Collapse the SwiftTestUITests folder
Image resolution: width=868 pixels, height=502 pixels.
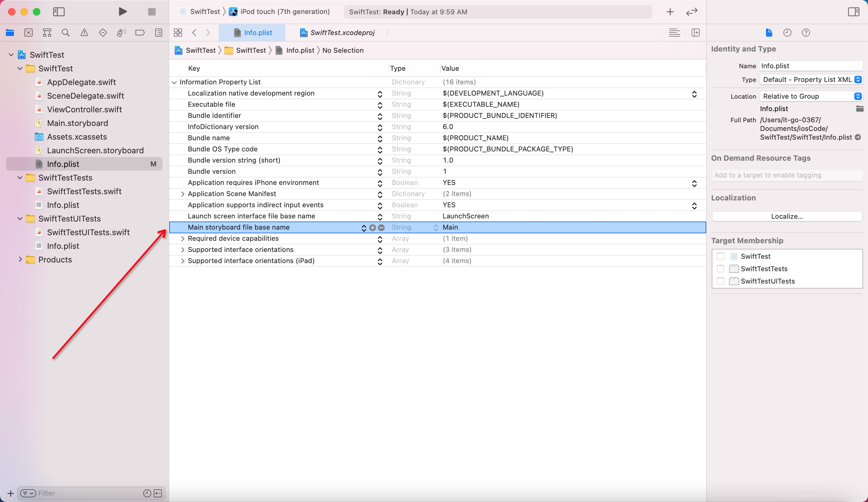(20, 219)
